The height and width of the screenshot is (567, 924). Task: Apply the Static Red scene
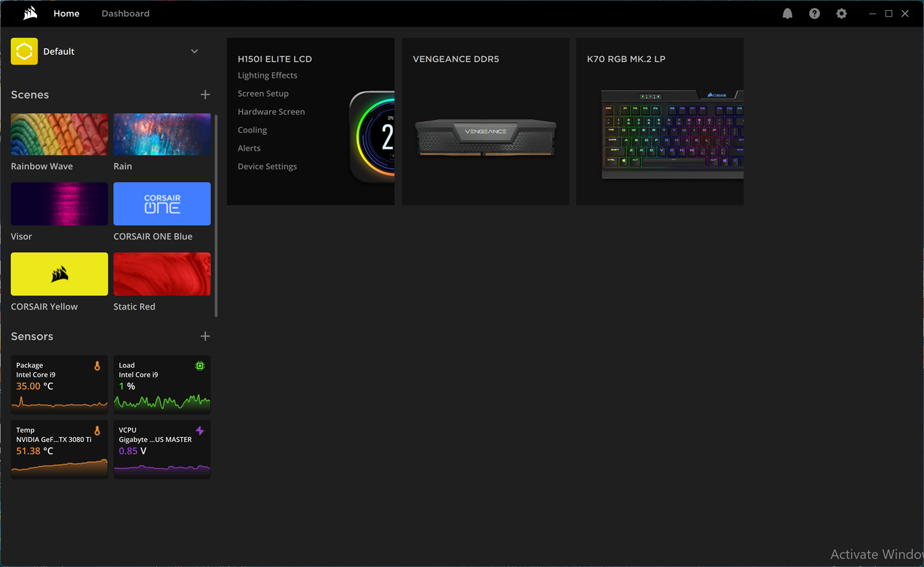162,274
